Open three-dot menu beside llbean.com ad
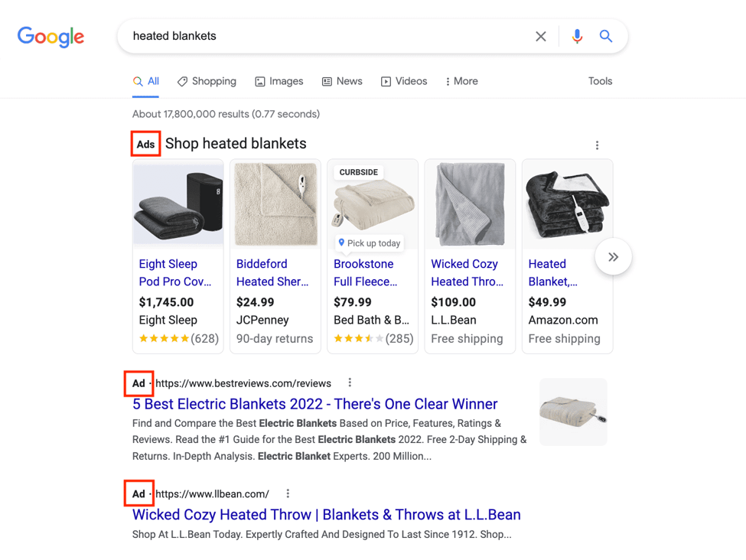Viewport: 746px width, 560px height. [288, 493]
